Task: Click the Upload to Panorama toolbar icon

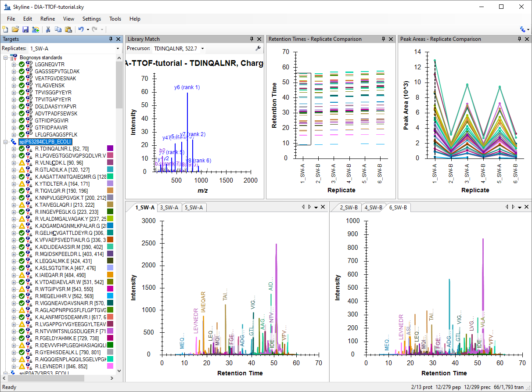Action: [36, 29]
